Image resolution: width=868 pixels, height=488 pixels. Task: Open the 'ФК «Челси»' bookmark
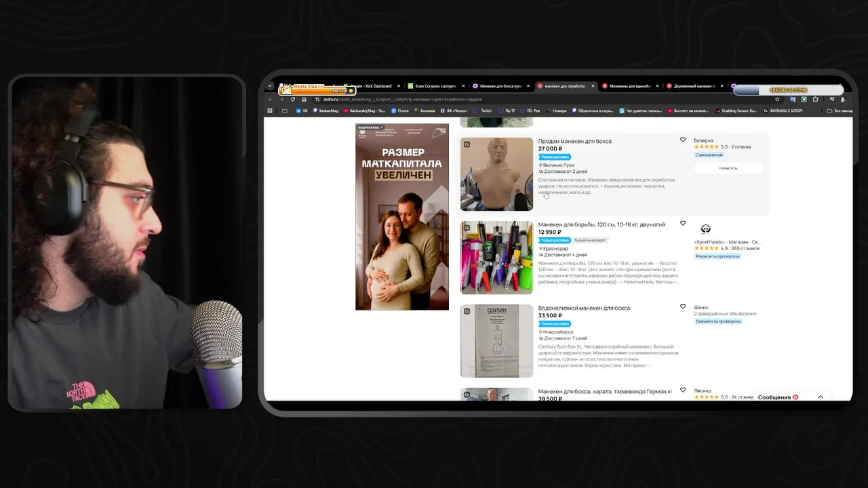453,110
